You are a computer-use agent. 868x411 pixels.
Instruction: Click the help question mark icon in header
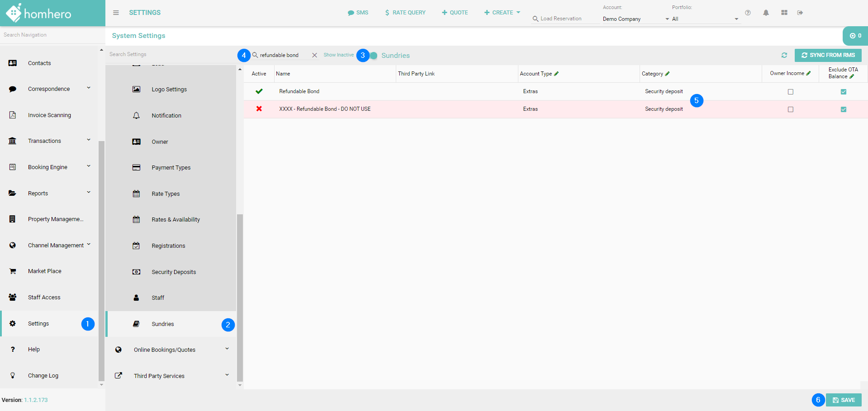click(x=748, y=13)
